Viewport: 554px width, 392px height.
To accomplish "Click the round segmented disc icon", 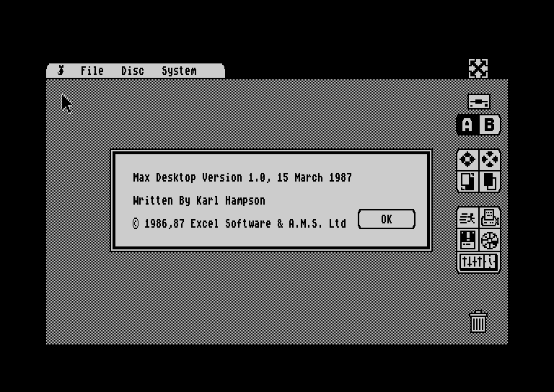I will tap(490, 240).
